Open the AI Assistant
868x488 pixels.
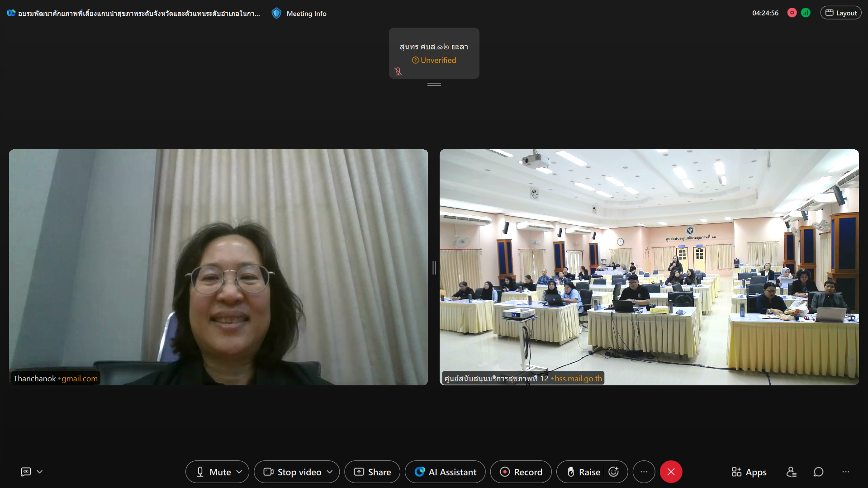[x=445, y=472]
